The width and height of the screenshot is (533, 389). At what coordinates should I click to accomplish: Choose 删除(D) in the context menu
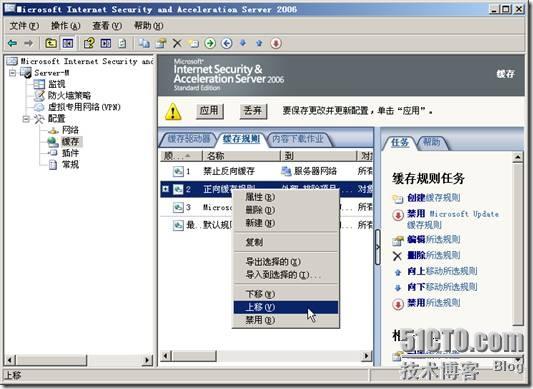click(x=286, y=210)
